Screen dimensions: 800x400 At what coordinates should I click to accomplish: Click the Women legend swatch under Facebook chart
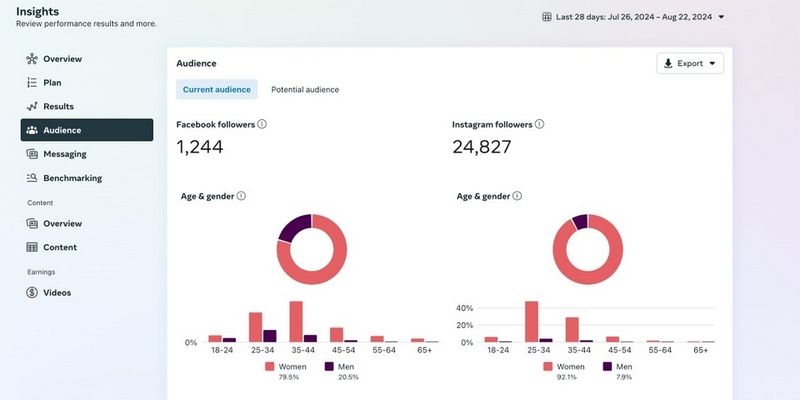270,367
